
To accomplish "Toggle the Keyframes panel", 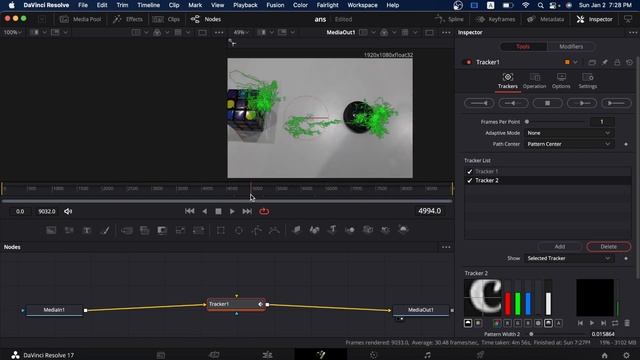I will [x=496, y=19].
